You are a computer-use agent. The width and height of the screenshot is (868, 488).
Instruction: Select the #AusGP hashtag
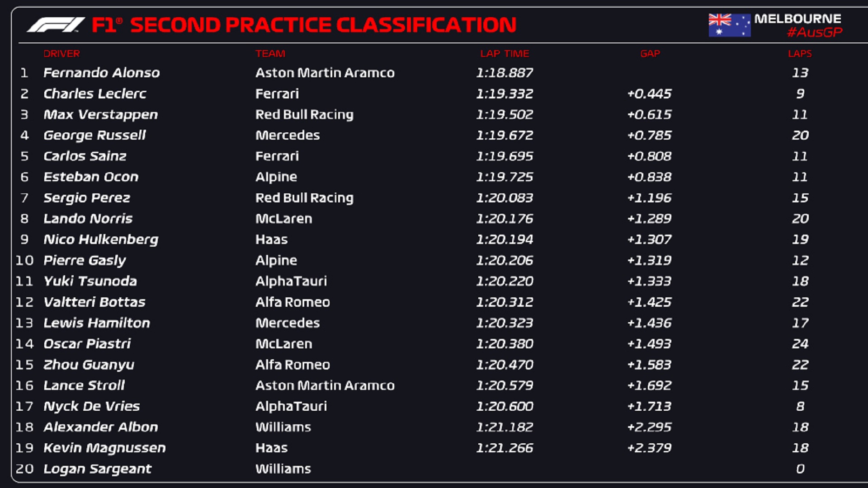[815, 32]
